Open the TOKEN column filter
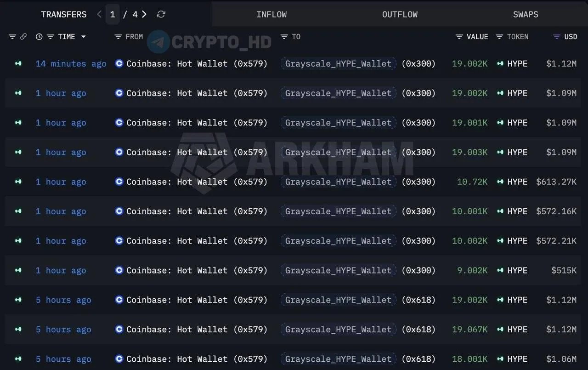Viewport: 588px width, 370px height. coord(499,37)
